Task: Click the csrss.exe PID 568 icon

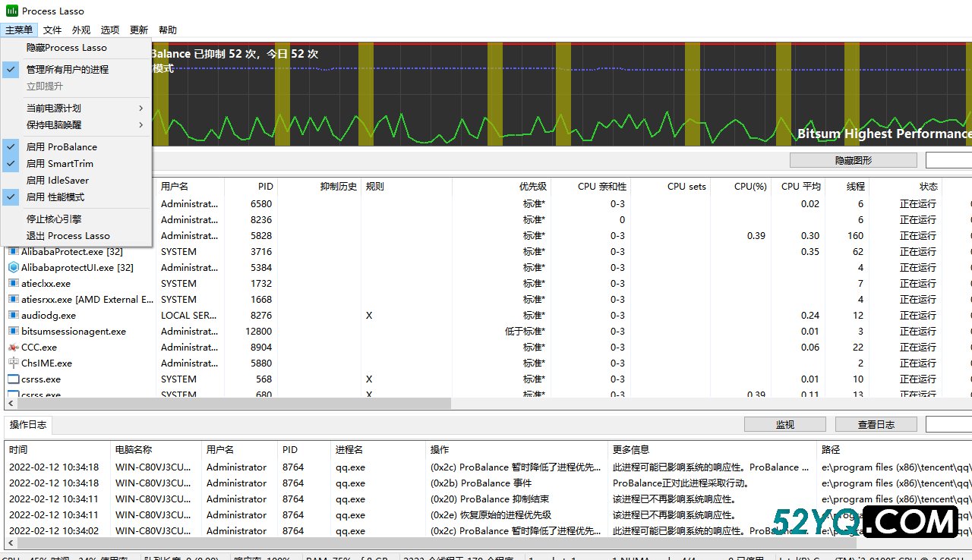Action: 13,379
